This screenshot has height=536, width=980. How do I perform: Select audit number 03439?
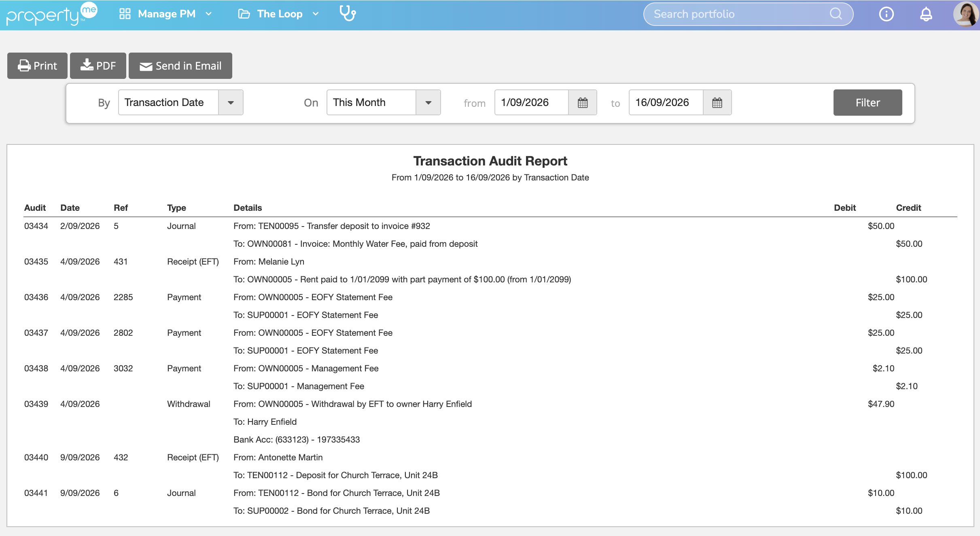(x=36, y=404)
